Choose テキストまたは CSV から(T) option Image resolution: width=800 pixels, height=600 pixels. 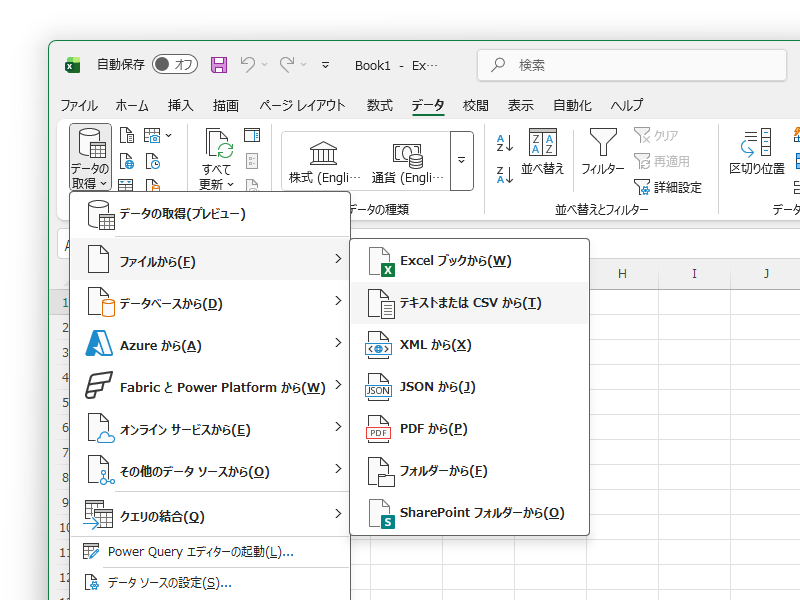tap(470, 303)
